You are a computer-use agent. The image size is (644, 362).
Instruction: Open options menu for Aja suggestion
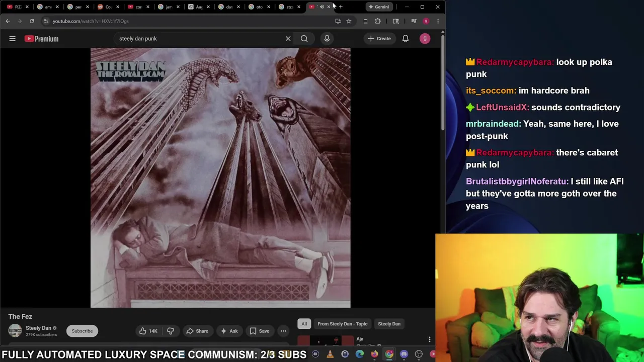coord(429,340)
